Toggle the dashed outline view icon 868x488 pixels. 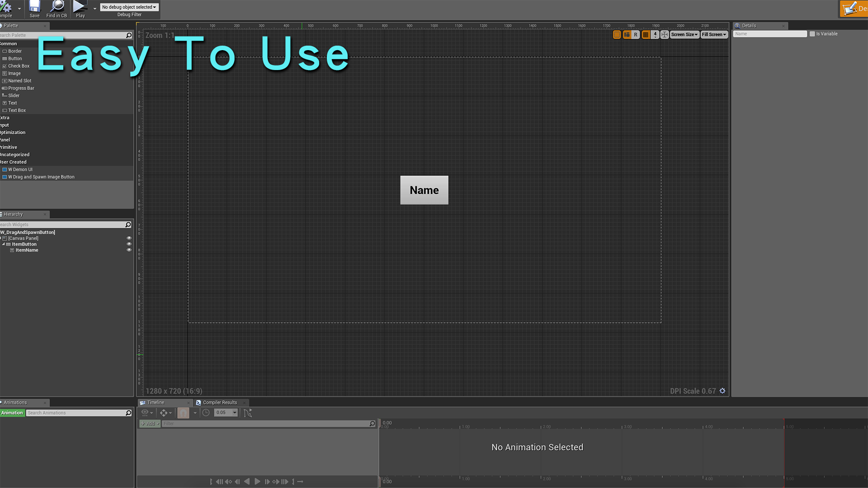[617, 35]
